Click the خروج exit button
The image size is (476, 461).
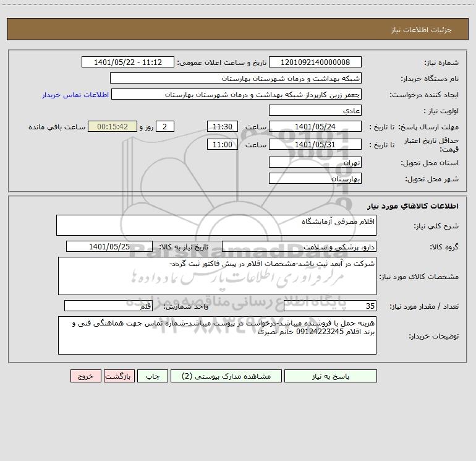click(85, 376)
